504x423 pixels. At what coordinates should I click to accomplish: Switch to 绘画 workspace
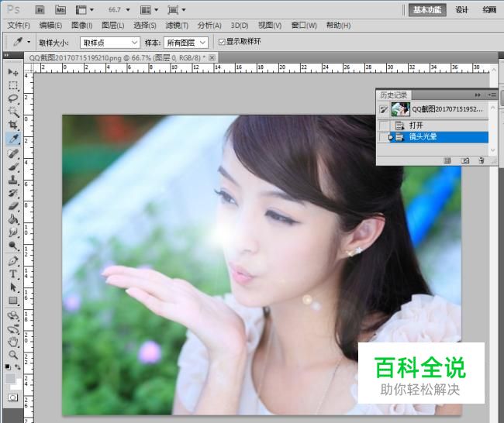(x=489, y=10)
